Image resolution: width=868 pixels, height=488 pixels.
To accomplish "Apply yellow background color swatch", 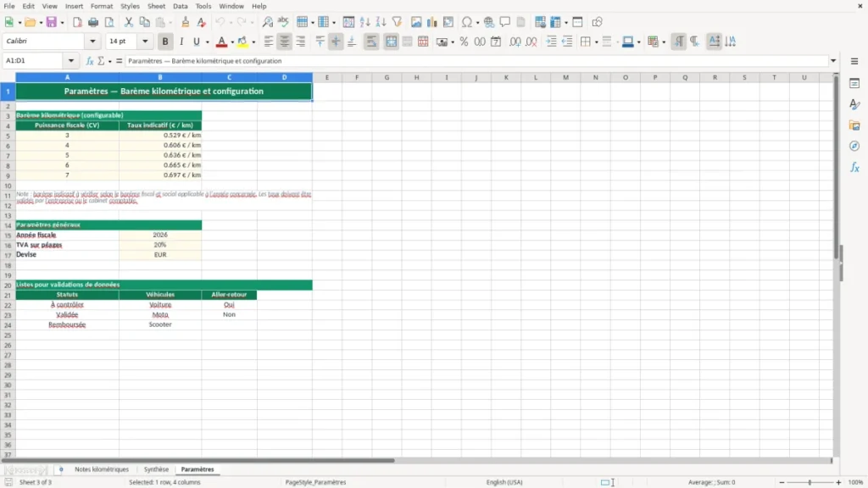I will (x=242, y=42).
